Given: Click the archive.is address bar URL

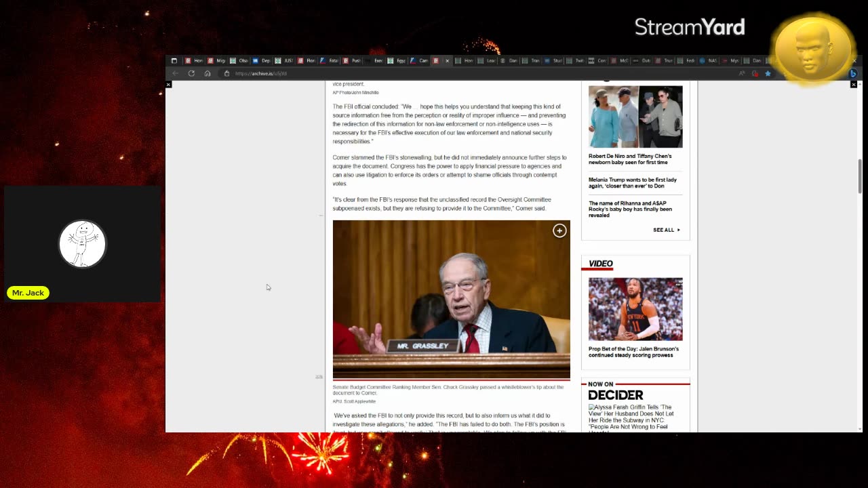Looking at the screenshot, I should pos(261,73).
